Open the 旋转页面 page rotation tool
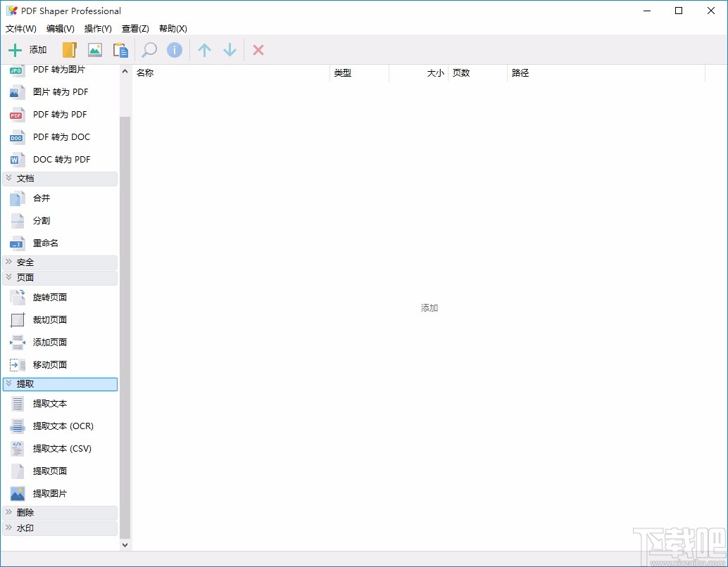The image size is (728, 567). (49, 297)
